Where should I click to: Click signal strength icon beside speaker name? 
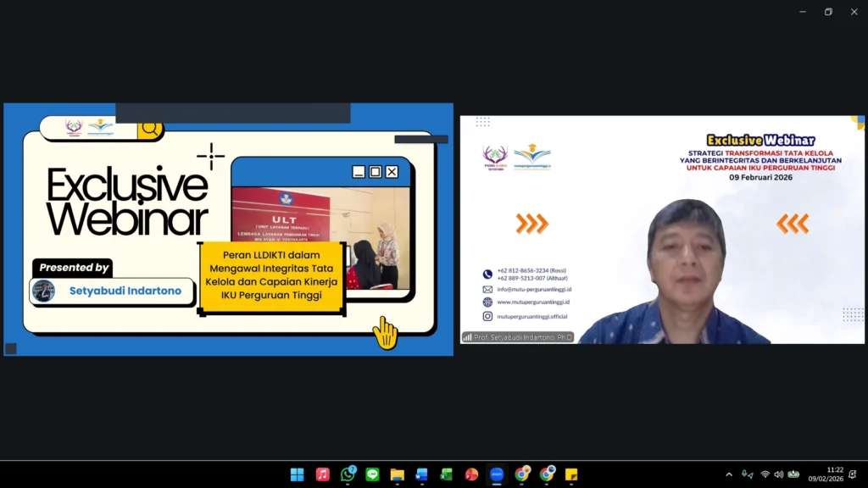coord(467,337)
